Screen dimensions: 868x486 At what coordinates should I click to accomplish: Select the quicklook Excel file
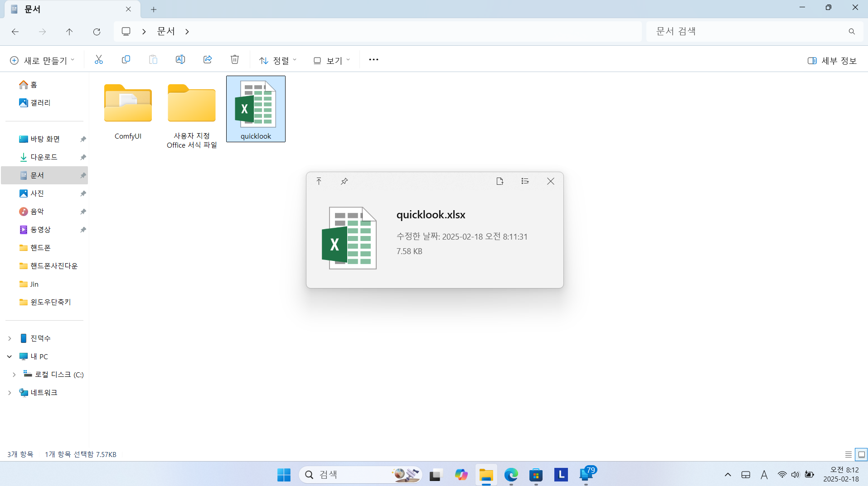(x=256, y=109)
